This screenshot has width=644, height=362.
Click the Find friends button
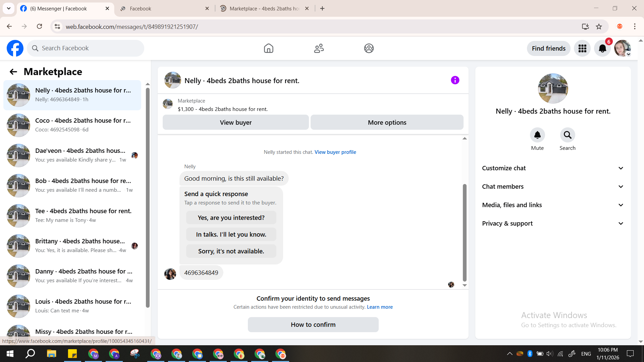549,48
